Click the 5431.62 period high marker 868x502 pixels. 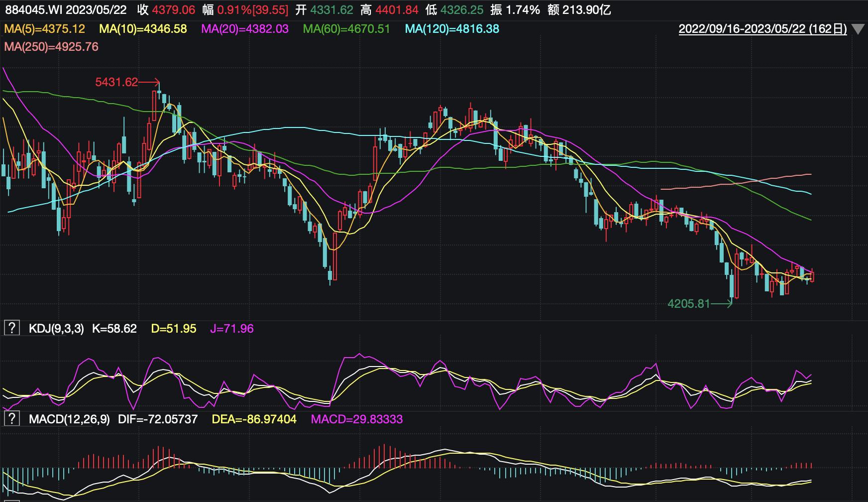click(116, 82)
